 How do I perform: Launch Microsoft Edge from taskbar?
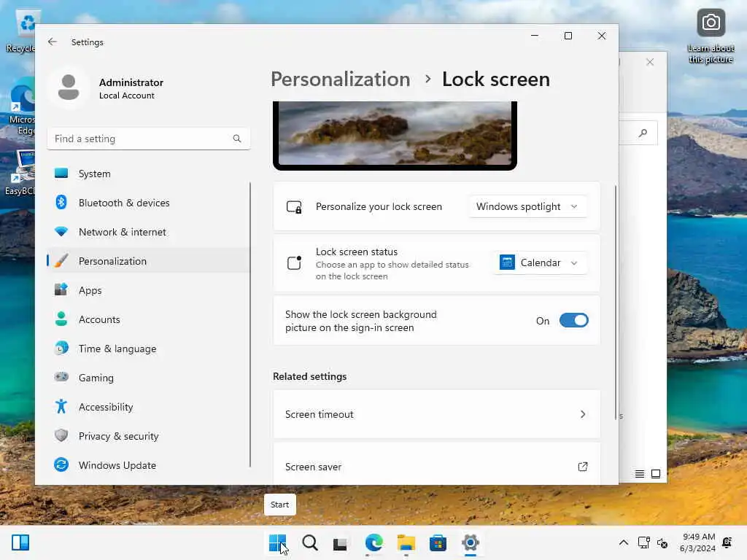coord(374,542)
